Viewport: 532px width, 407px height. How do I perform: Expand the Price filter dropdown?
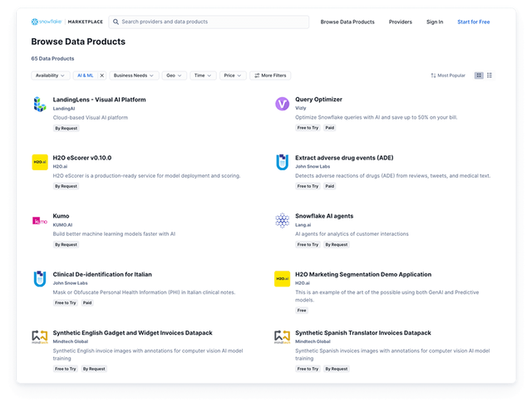(233, 76)
